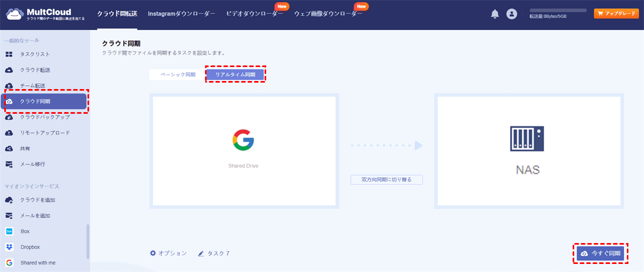The height and width of the screenshot is (272, 644).
Task: Switch to ベーシック同期 mode
Action: pyautogui.click(x=178, y=75)
